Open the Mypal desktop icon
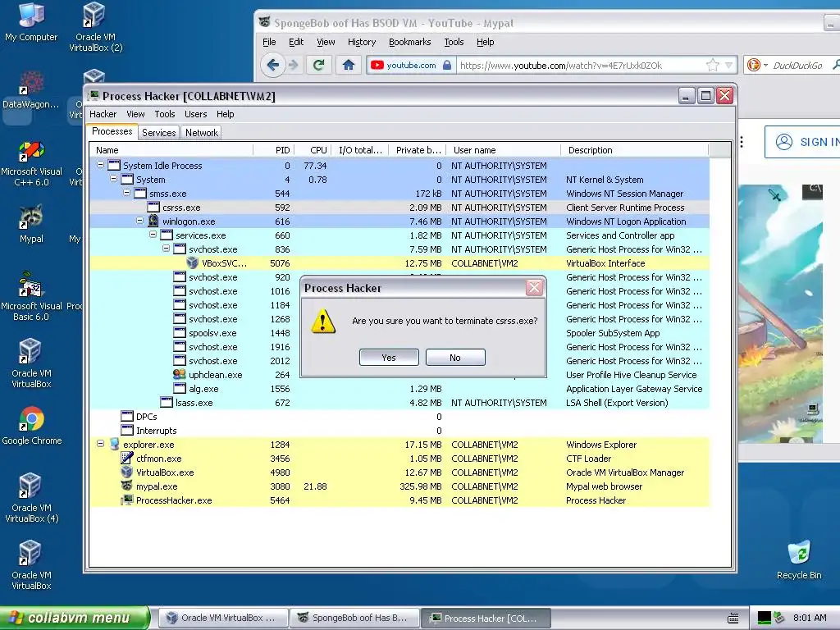The width and height of the screenshot is (840, 630). tap(32, 224)
